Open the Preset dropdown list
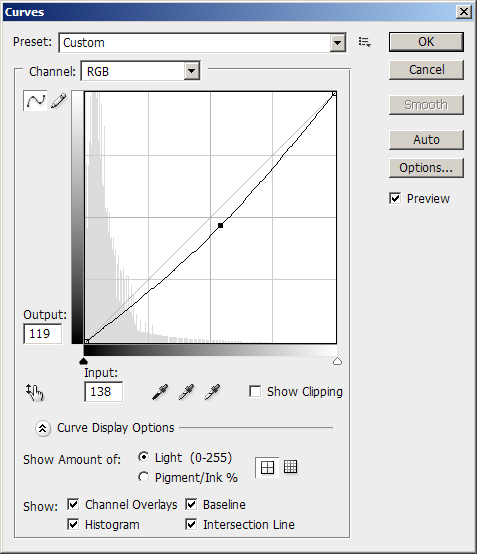Screen dimensions: 477x554 (338, 43)
